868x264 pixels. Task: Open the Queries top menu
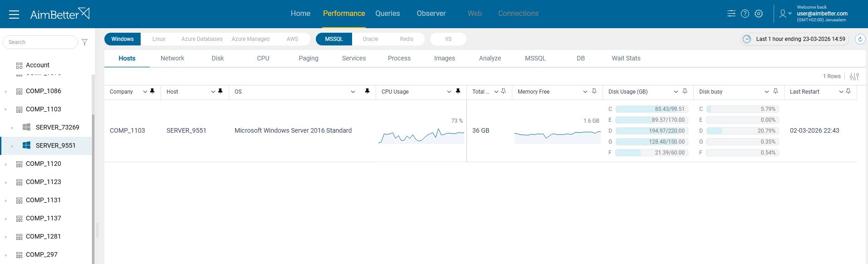387,14
